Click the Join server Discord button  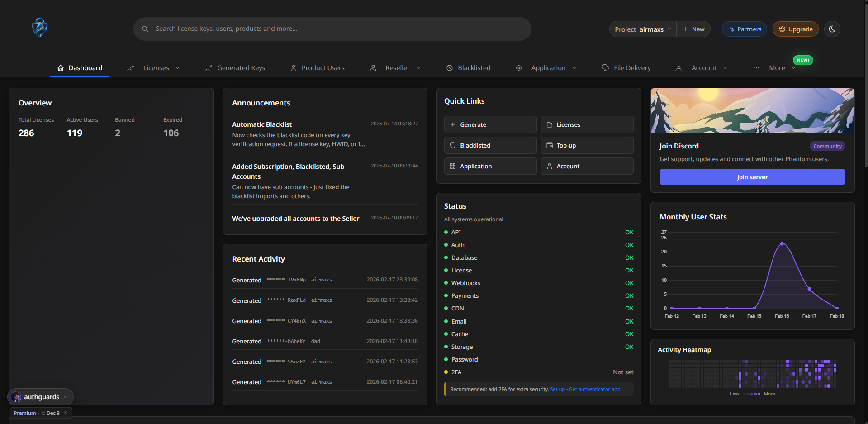[x=752, y=177]
